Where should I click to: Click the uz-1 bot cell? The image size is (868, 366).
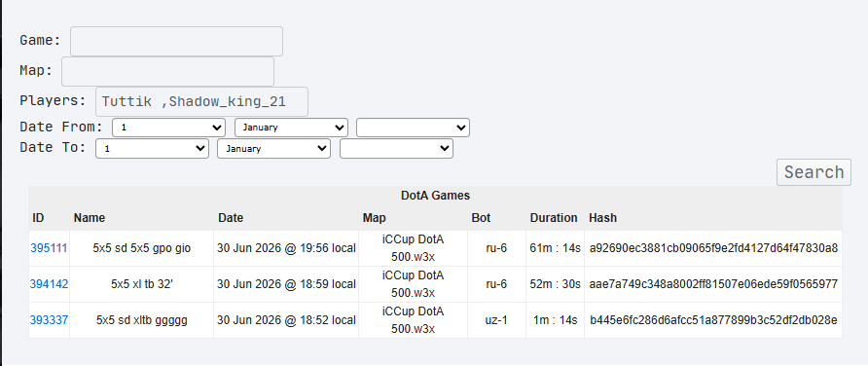496,320
